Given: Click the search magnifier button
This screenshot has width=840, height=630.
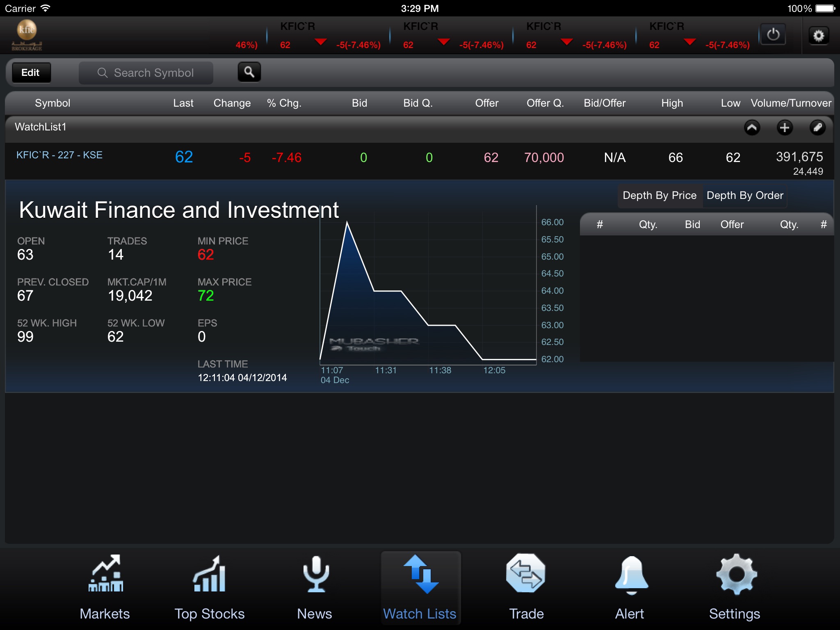Looking at the screenshot, I should tap(249, 71).
